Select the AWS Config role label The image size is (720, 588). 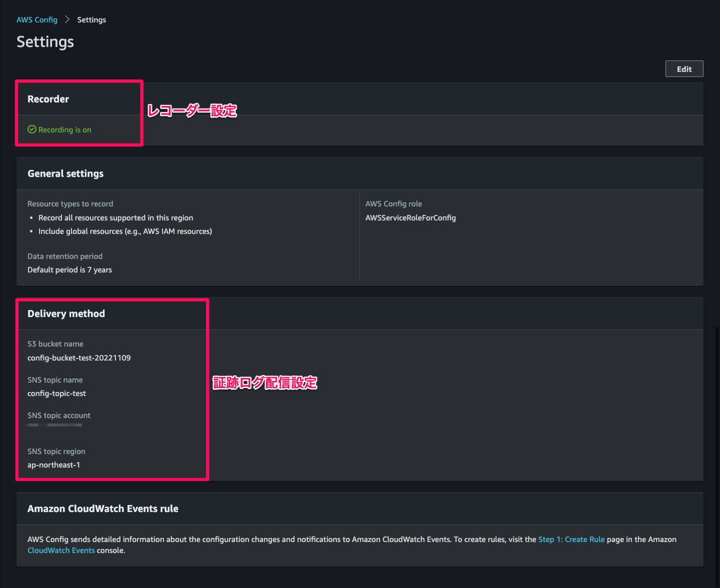click(x=393, y=203)
